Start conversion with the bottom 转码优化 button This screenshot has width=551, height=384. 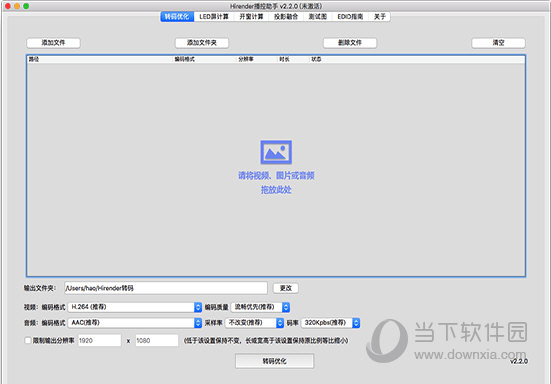[x=274, y=361]
